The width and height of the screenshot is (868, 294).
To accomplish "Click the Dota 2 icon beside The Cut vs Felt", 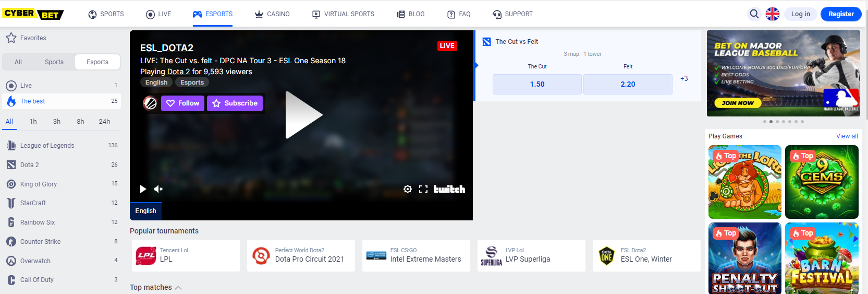I will coord(486,42).
